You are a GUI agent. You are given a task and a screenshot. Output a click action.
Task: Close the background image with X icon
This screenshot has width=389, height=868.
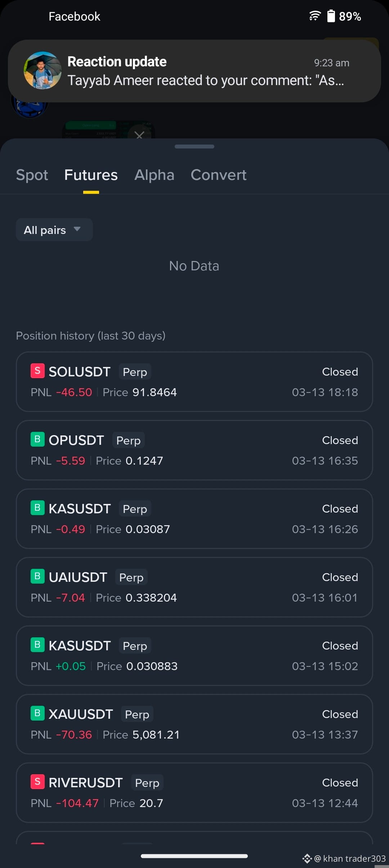tap(139, 135)
